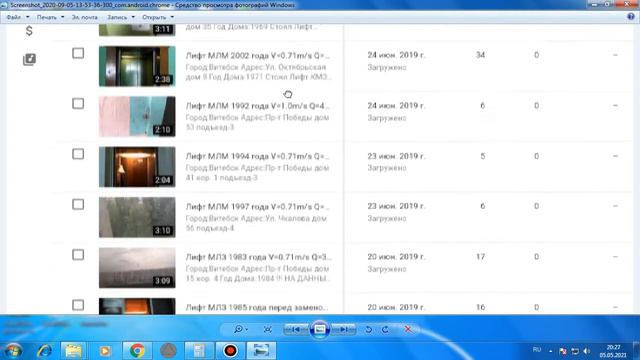Switch to Google Chrome on the taskbar
Viewport: 640px width, 360px height.
[x=137, y=351]
